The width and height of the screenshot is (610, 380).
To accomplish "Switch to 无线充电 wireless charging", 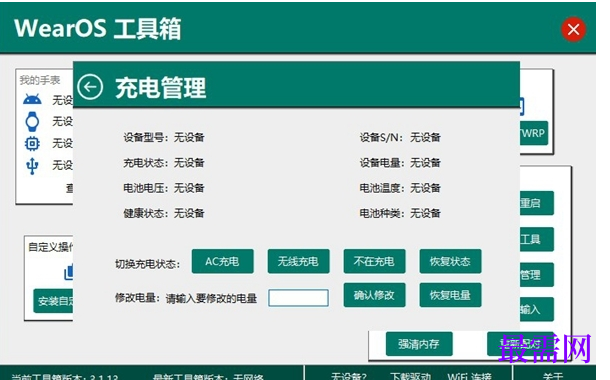I will click(x=298, y=261).
